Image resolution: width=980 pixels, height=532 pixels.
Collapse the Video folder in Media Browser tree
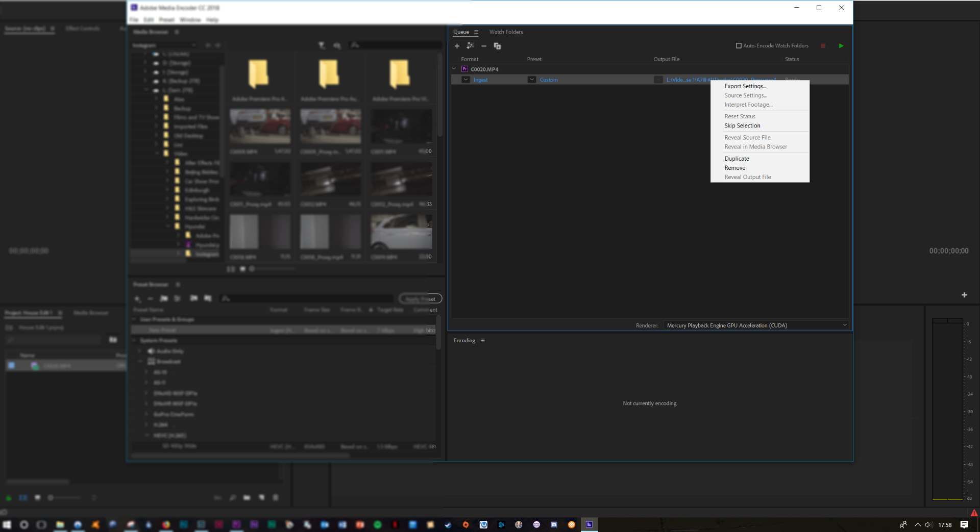[x=157, y=153]
